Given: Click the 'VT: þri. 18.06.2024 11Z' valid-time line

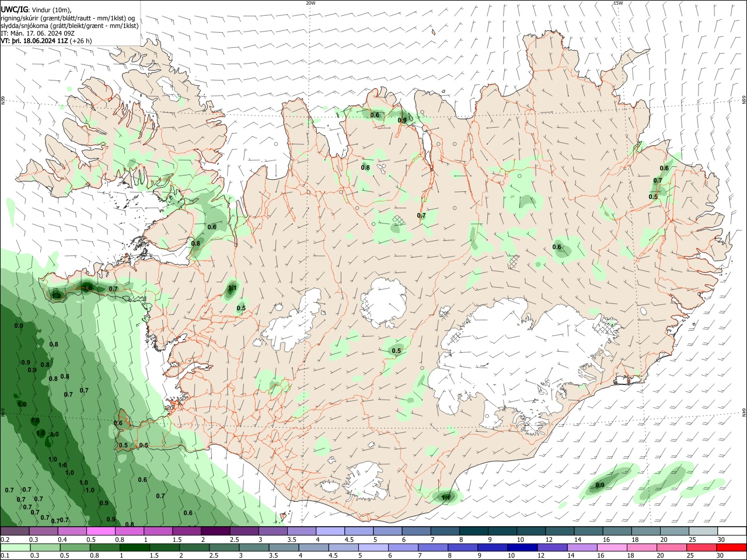Looking at the screenshot, I should click(x=34, y=41).
